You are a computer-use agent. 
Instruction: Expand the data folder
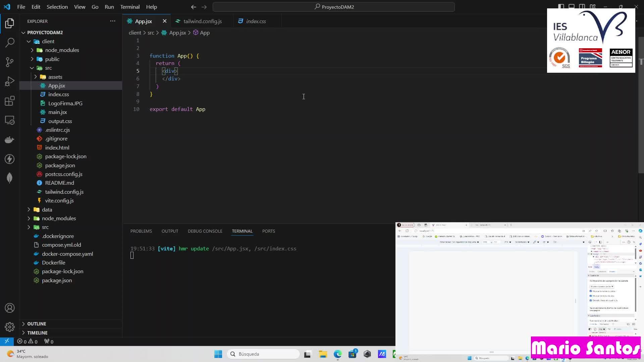click(x=47, y=209)
